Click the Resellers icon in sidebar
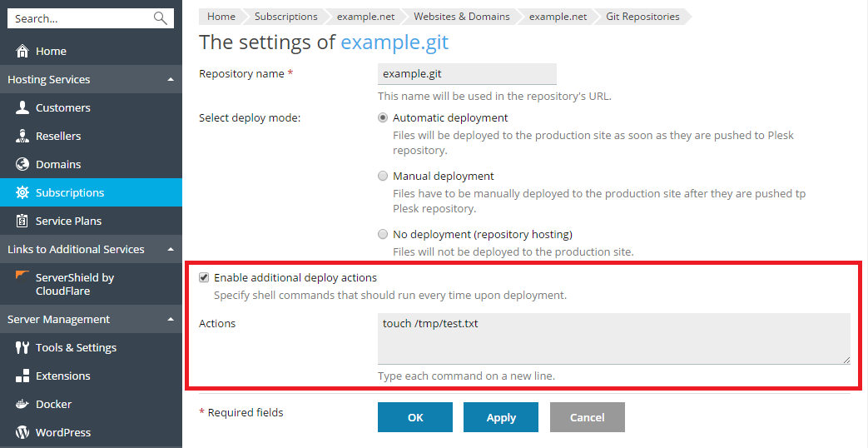This screenshot has height=448, width=868. click(22, 137)
